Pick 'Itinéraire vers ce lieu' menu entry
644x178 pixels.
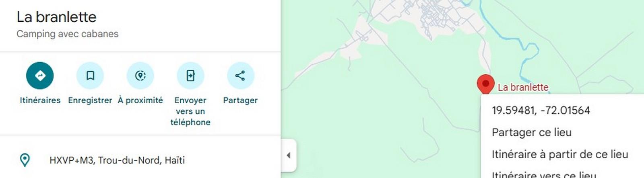544,175
